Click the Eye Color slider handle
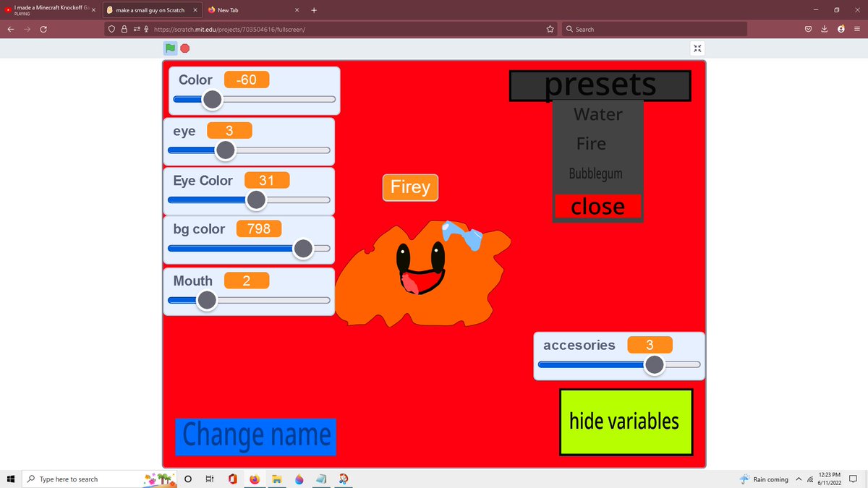 point(256,200)
